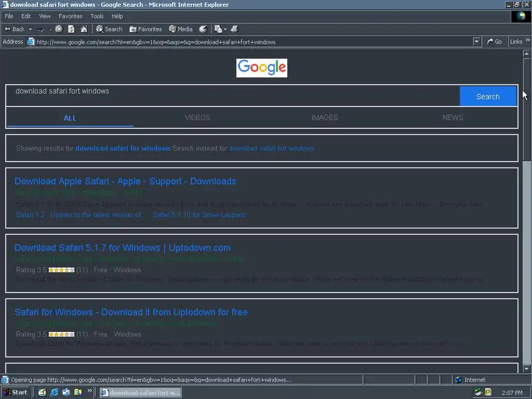Expand the Mail button dropdown arrow
Screen dimensions: 532x399
tap(225, 29)
